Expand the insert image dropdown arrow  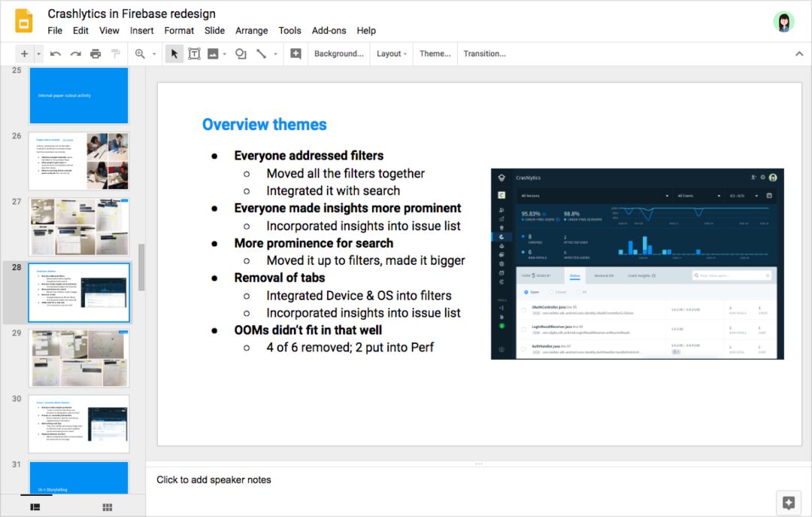225,53
